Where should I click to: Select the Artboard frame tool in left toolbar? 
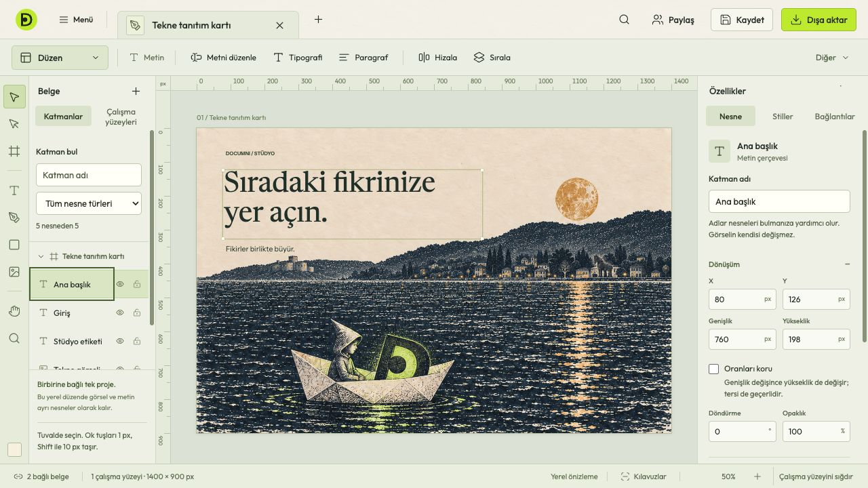pos(14,151)
